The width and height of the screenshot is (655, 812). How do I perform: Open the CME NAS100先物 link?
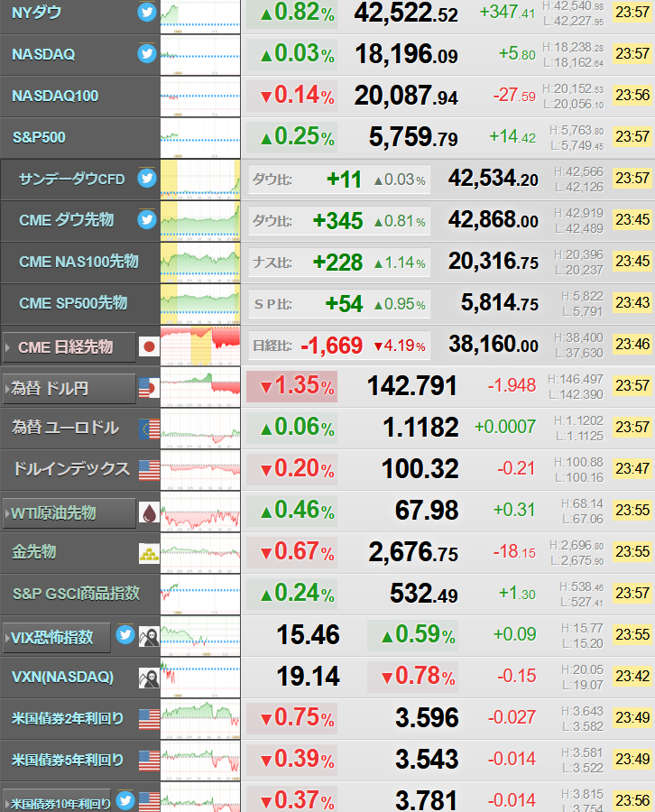coord(78,262)
